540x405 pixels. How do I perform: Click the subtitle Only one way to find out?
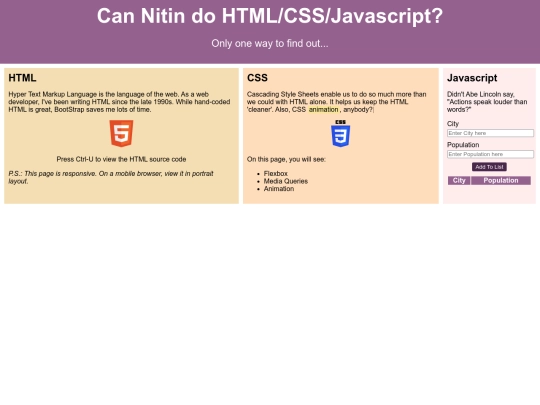tap(270, 43)
